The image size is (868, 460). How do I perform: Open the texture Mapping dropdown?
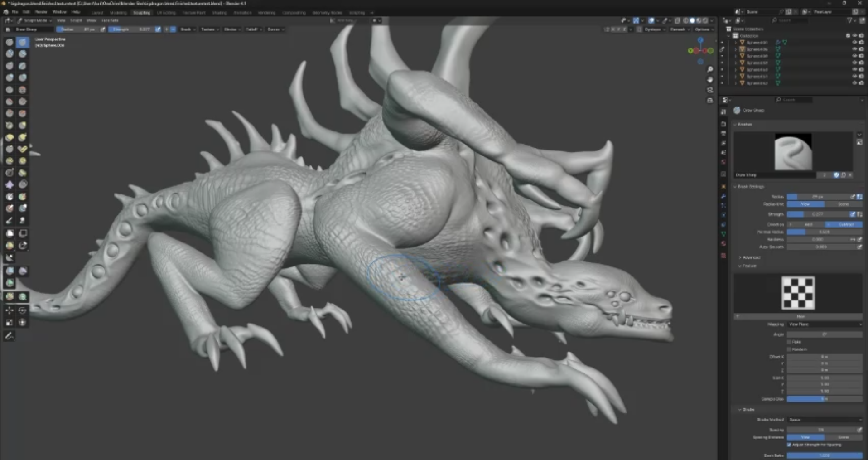[x=825, y=324]
